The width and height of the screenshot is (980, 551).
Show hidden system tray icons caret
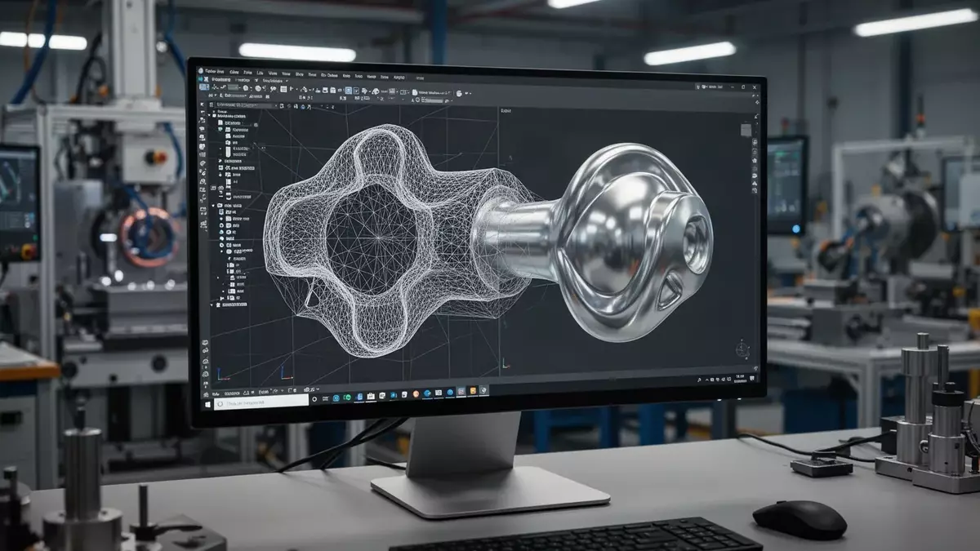click(x=706, y=380)
